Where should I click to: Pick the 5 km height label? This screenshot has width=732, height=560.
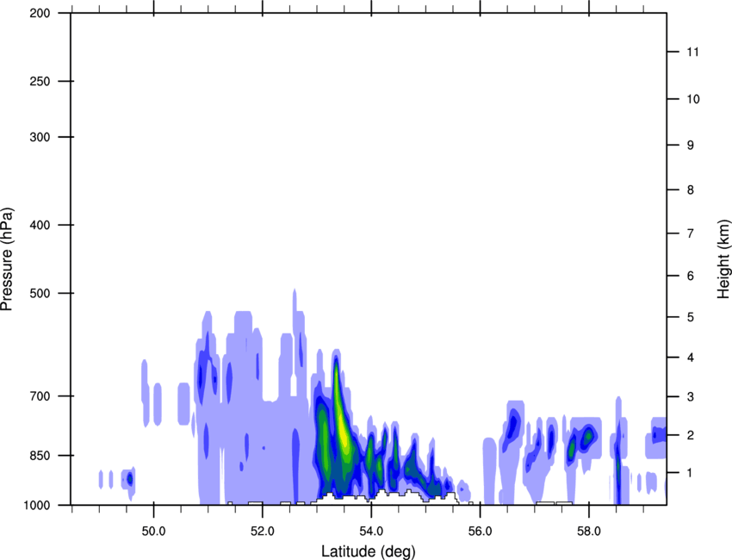click(x=691, y=317)
